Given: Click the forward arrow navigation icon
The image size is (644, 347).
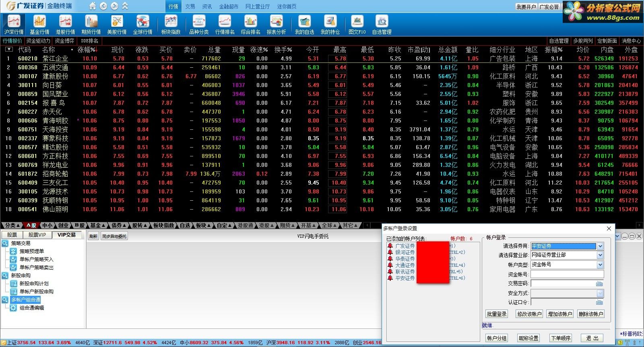Looking at the screenshot, I should (x=114, y=6).
